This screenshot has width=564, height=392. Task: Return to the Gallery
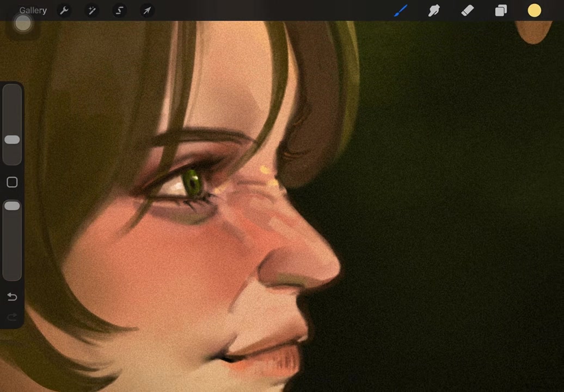click(33, 10)
